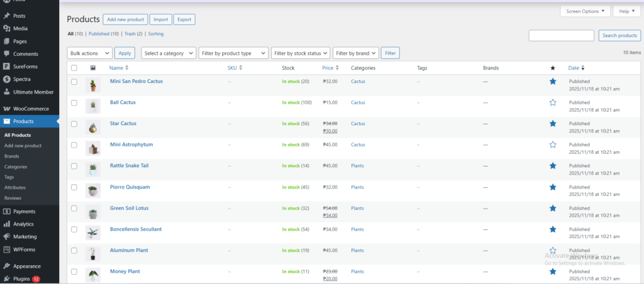Open Filter by stock status dropdown
The height and width of the screenshot is (284, 644).
pyautogui.click(x=301, y=53)
